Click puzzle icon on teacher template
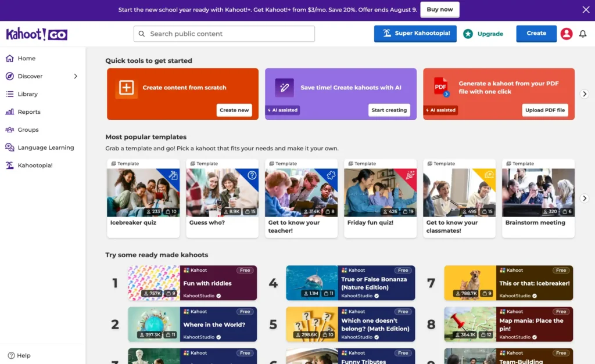The image size is (595, 364). click(x=331, y=175)
